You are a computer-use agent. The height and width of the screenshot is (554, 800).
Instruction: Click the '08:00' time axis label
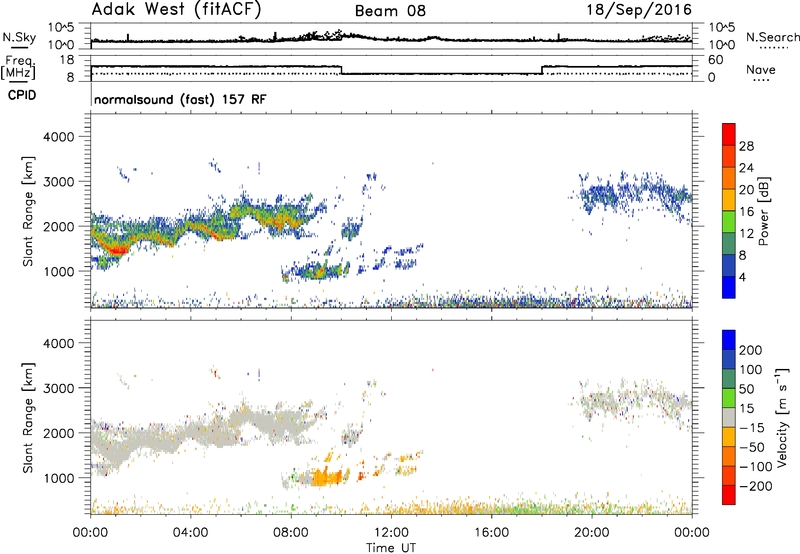(291, 533)
